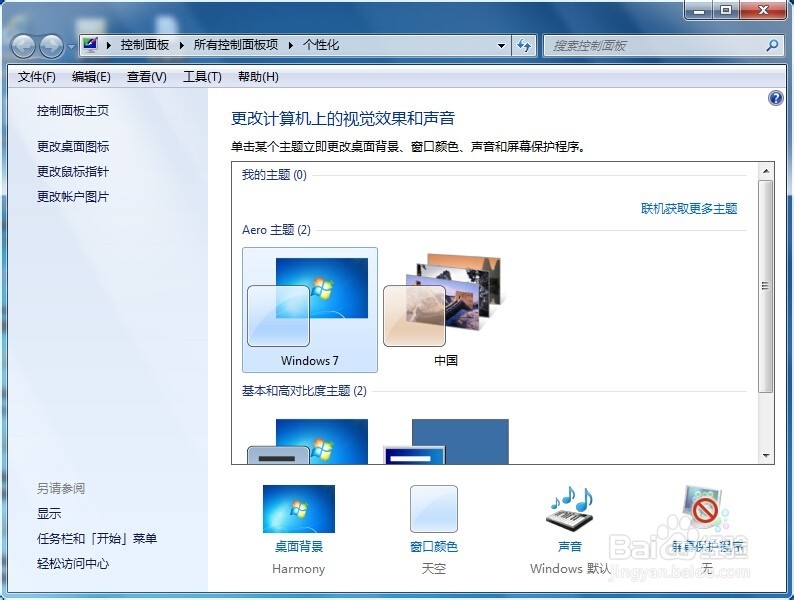Select the Windows 7 Basic theme thumbnail
Viewport: 794px width, 600px height.
coord(307,441)
